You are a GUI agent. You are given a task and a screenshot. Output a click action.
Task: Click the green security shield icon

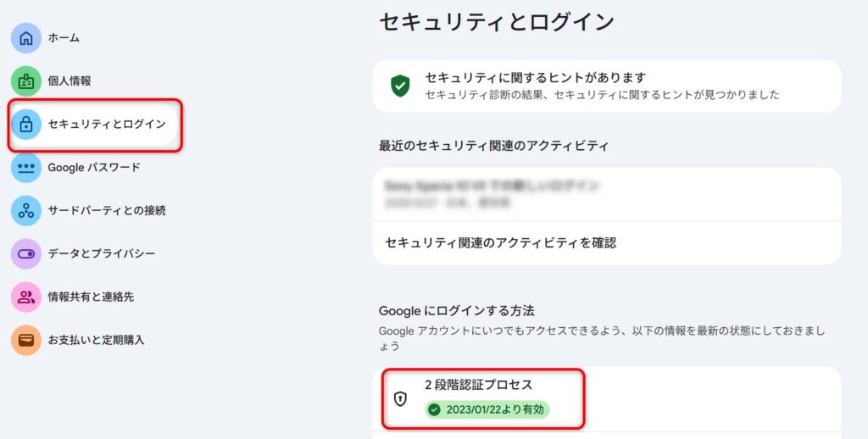(400, 86)
